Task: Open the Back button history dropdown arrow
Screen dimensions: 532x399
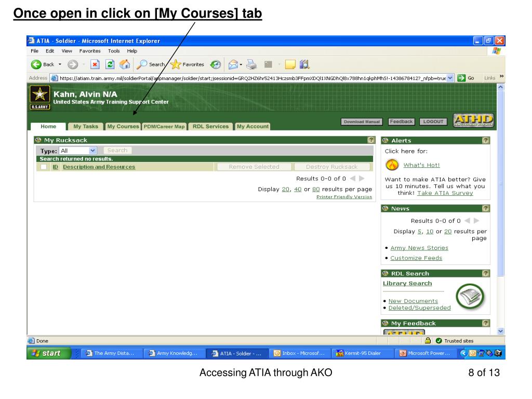Action: pos(60,64)
